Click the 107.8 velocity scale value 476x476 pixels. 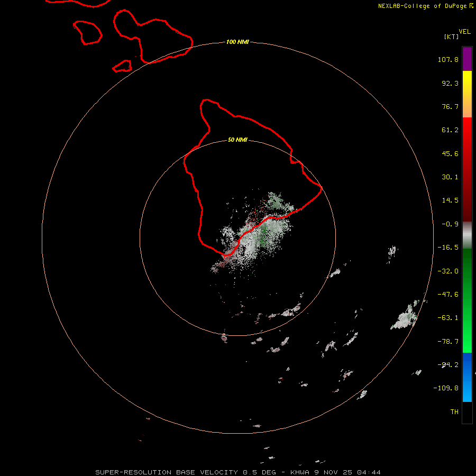click(x=448, y=59)
